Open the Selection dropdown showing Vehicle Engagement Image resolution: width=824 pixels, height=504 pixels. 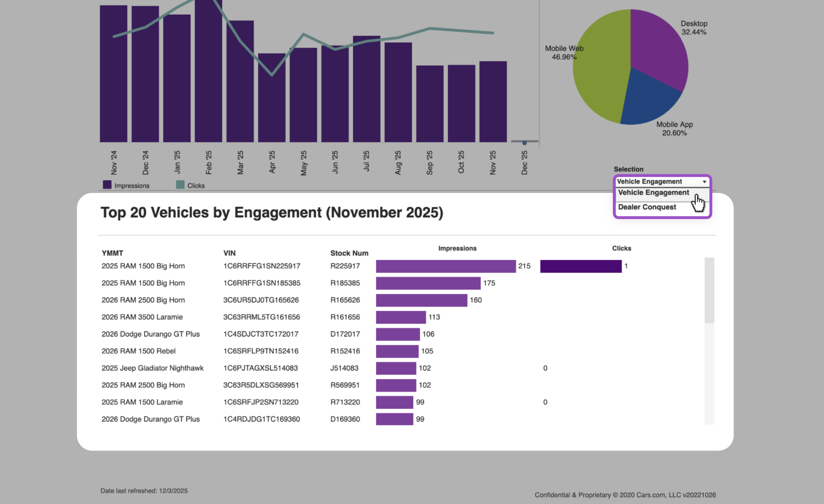pos(662,181)
